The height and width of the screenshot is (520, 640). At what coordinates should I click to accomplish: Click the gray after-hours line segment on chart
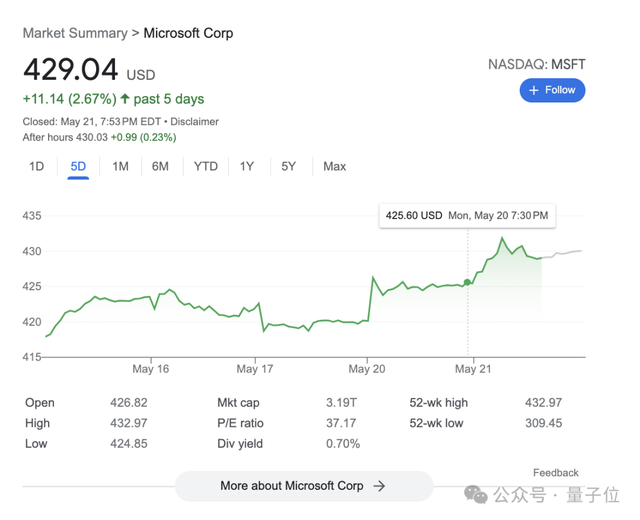coord(565,253)
